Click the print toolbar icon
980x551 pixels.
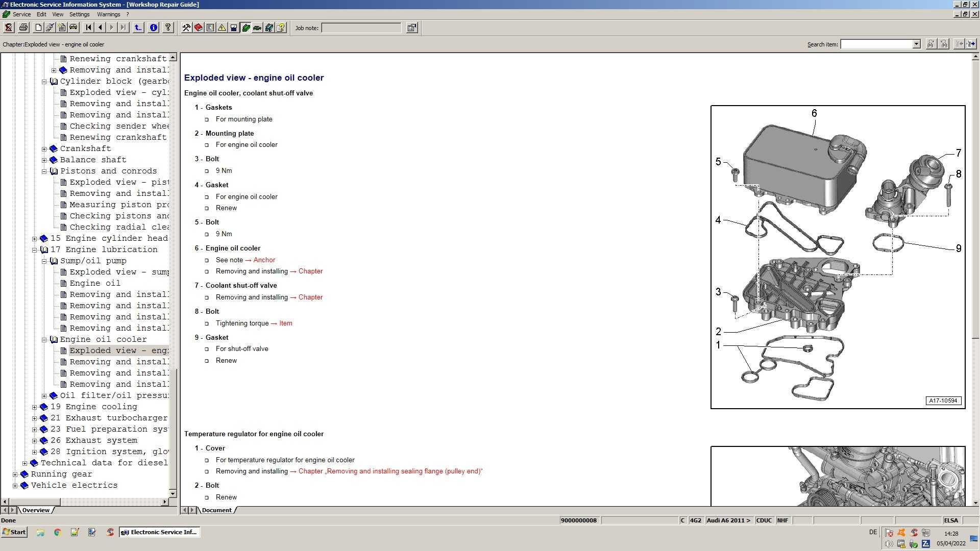click(x=23, y=28)
